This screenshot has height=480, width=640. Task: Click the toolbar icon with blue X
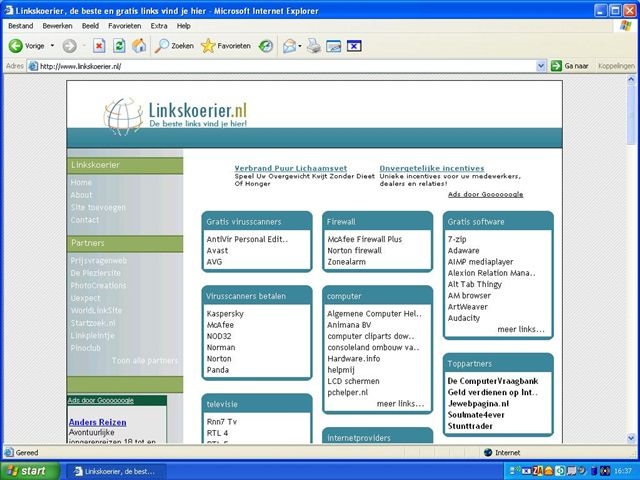[354, 46]
